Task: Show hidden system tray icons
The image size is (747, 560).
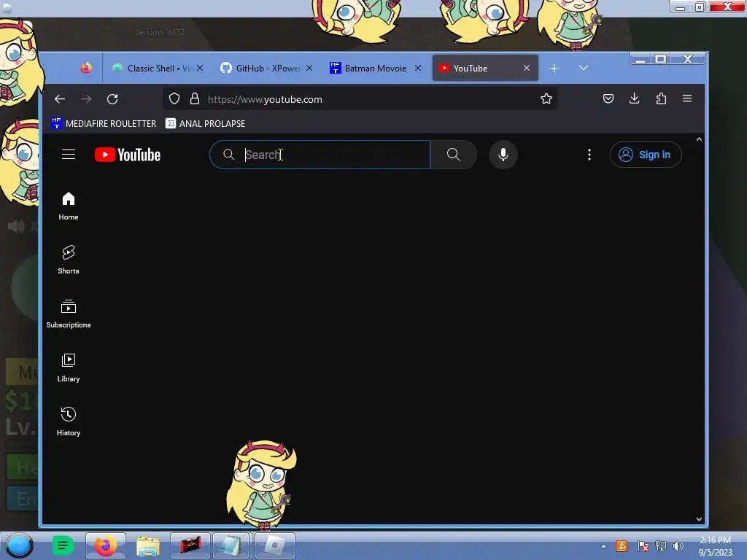Action: [603, 546]
